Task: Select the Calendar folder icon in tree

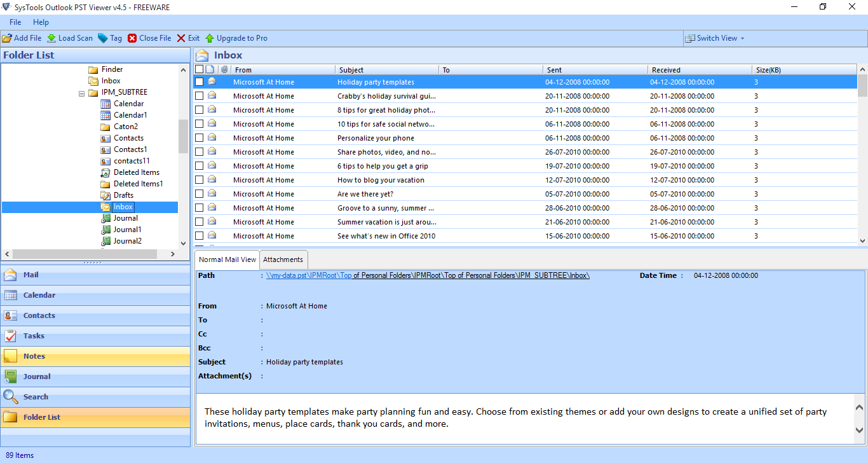Action: point(105,104)
